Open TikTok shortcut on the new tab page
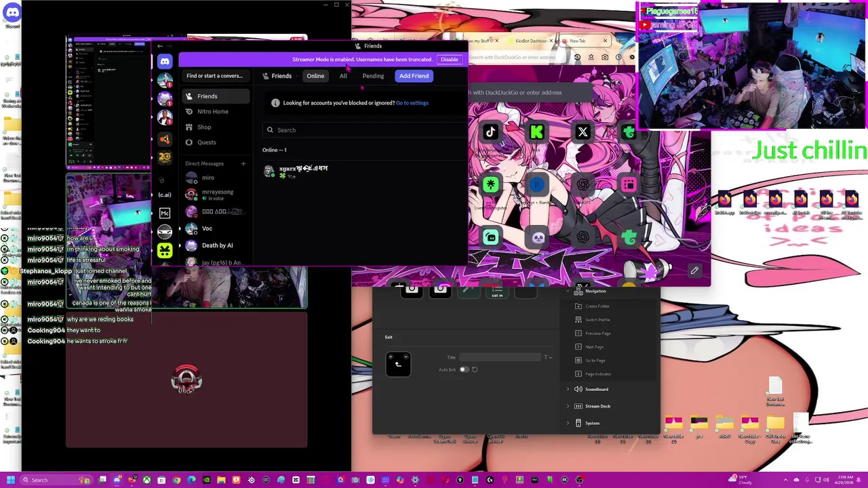The width and height of the screenshot is (868, 488). click(x=491, y=133)
